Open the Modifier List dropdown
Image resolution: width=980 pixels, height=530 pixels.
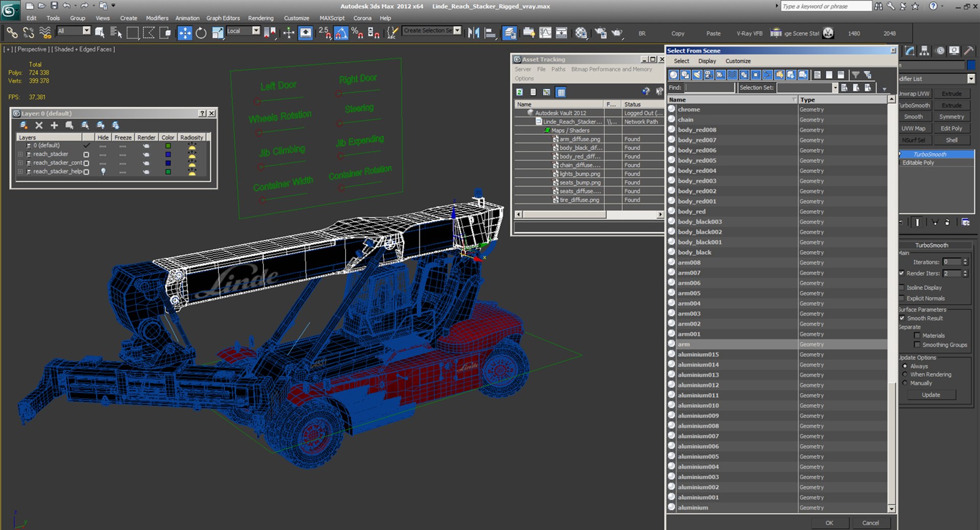click(971, 79)
